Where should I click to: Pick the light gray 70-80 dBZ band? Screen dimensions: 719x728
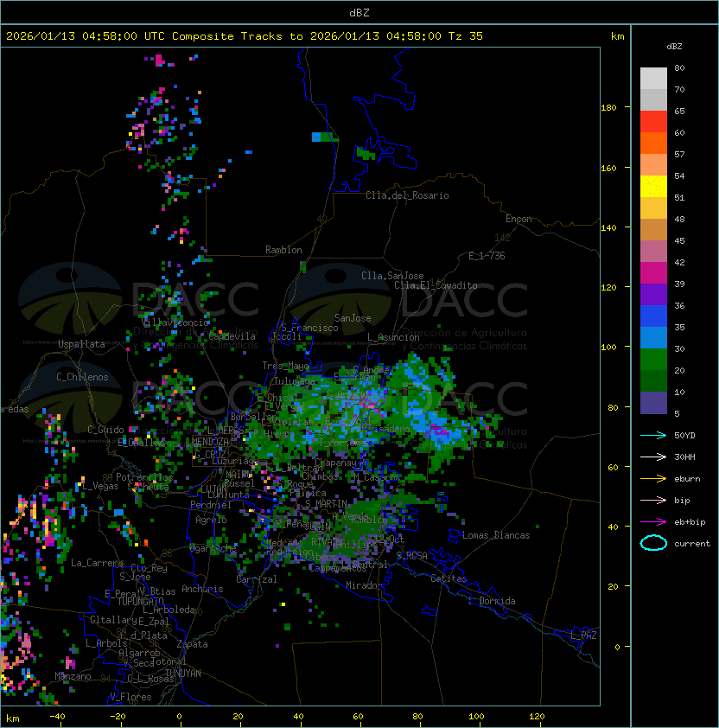tap(653, 79)
